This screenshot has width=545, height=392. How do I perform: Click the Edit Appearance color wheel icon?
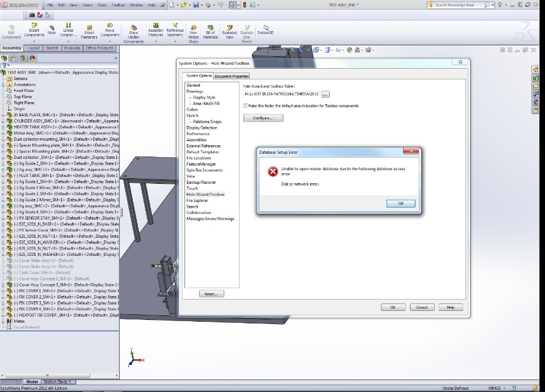pos(349,50)
